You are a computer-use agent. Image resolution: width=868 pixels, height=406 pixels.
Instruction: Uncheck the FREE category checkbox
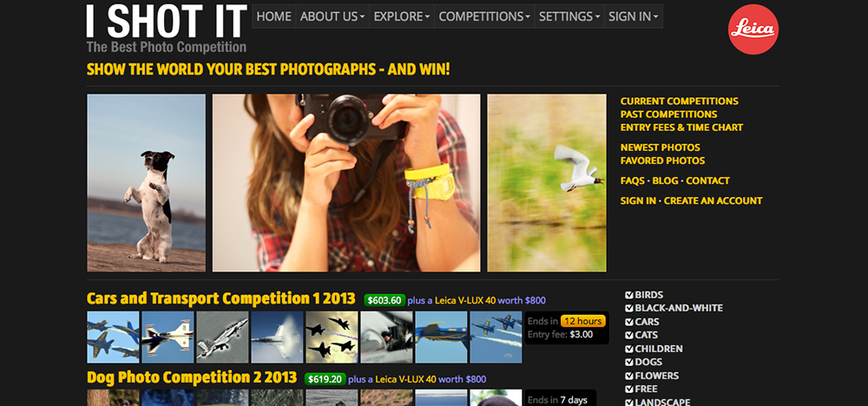[628, 390]
